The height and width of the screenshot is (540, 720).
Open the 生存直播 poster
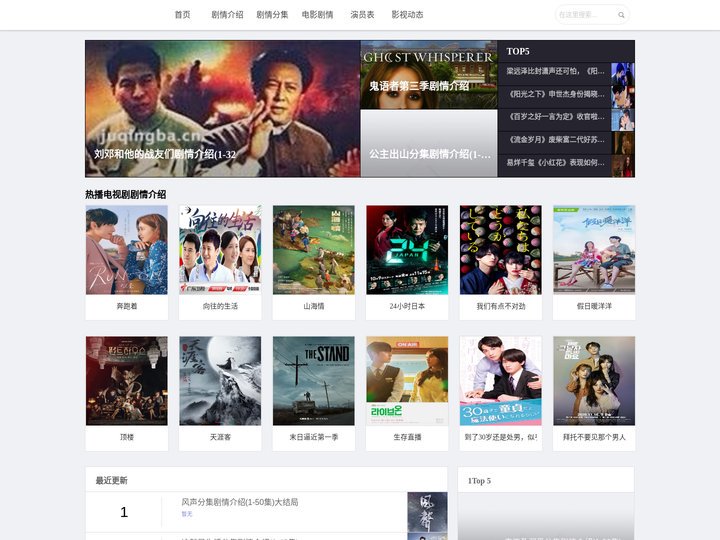point(407,381)
